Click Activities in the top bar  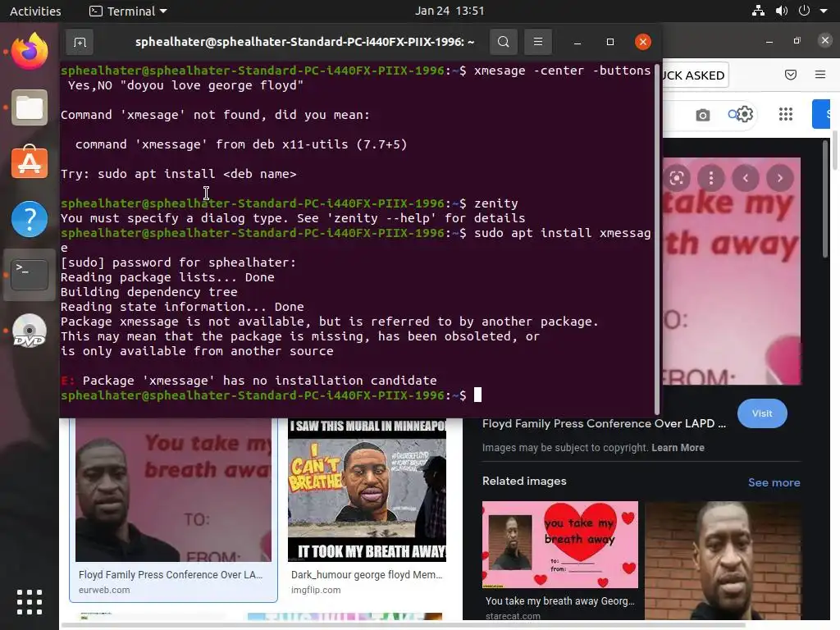pyautogui.click(x=35, y=11)
